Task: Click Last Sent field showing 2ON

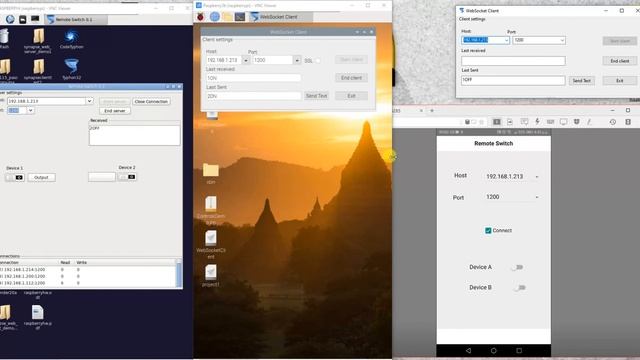Action: point(253,96)
